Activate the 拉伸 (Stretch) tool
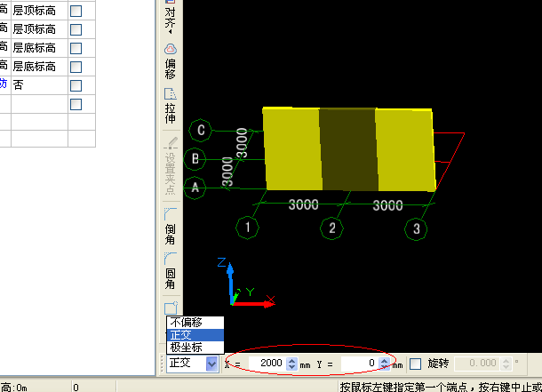The image size is (542, 392). click(170, 105)
